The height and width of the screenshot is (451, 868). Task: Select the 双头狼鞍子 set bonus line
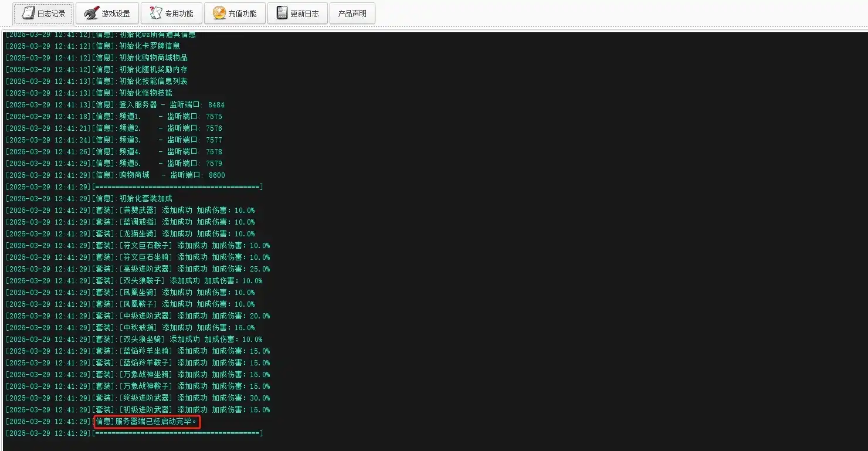[x=134, y=280]
